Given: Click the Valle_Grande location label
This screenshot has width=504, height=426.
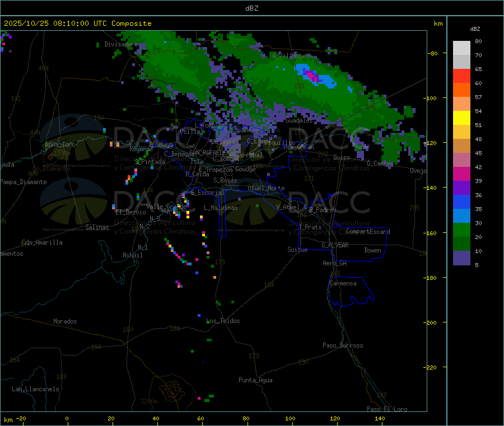Looking at the screenshot, I should click(x=166, y=207).
